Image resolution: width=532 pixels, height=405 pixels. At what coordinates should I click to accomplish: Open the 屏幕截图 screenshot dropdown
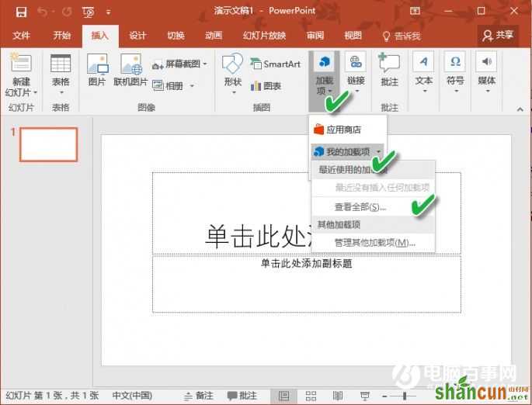(x=180, y=64)
